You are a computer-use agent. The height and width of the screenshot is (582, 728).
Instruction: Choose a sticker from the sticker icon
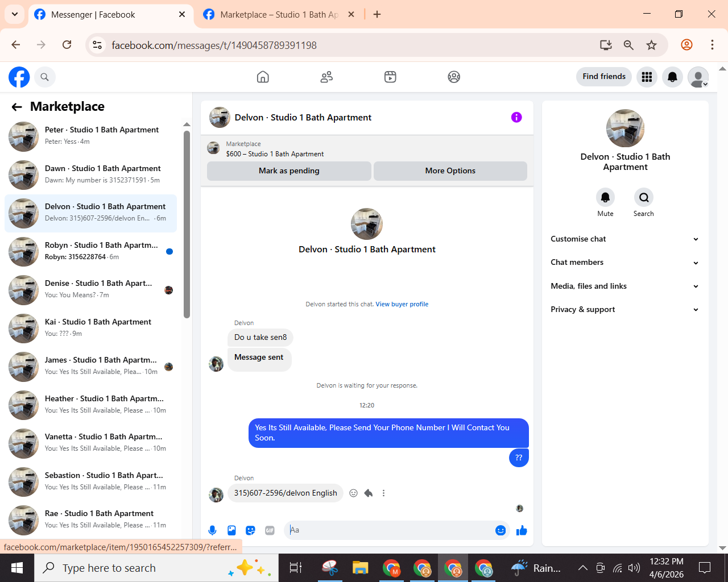click(x=250, y=530)
